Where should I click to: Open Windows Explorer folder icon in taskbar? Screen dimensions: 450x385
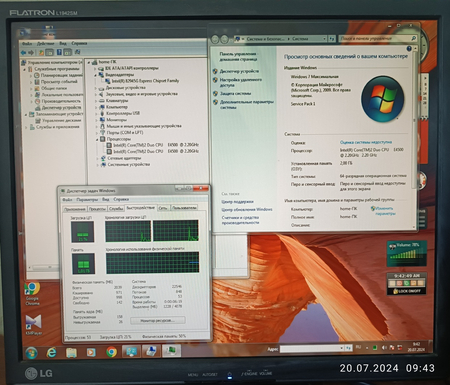point(71,352)
